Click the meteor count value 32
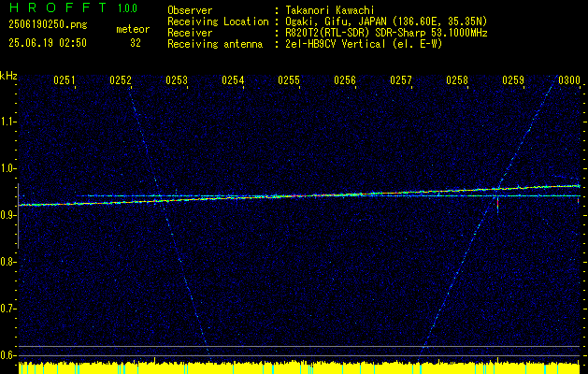Viewport: 588px width, 374px height. coord(136,43)
